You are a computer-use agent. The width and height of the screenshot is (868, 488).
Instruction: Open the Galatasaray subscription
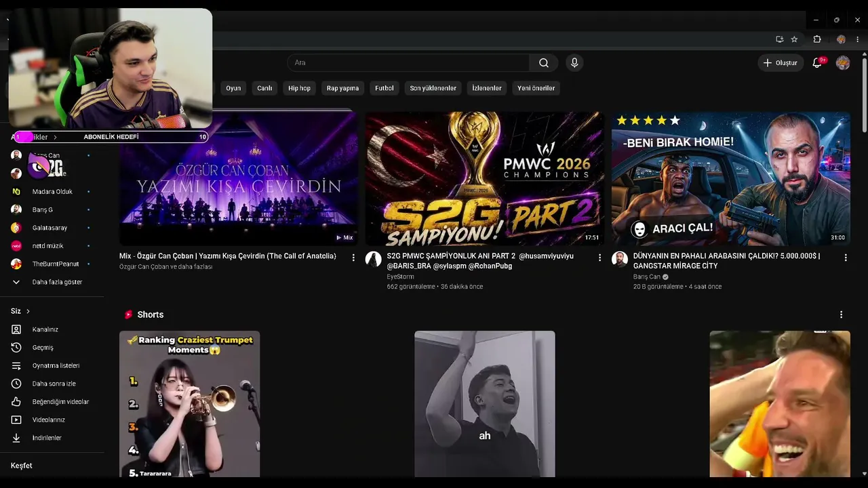(52, 228)
